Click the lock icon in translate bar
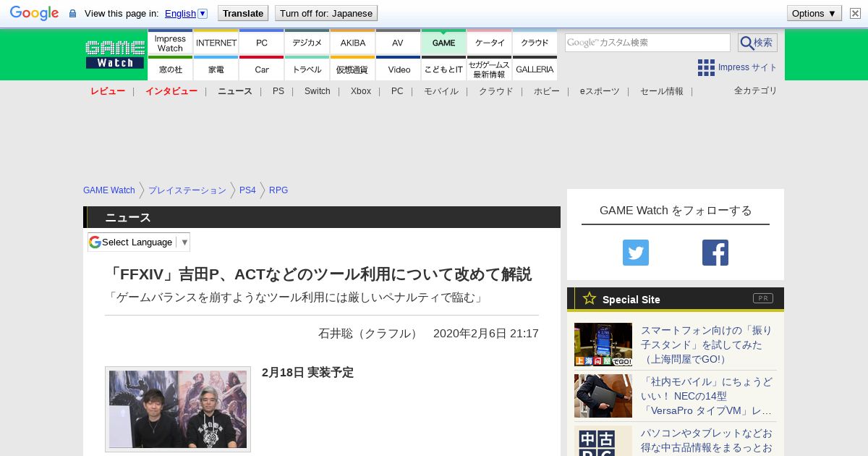868x456 pixels. pos(72,14)
